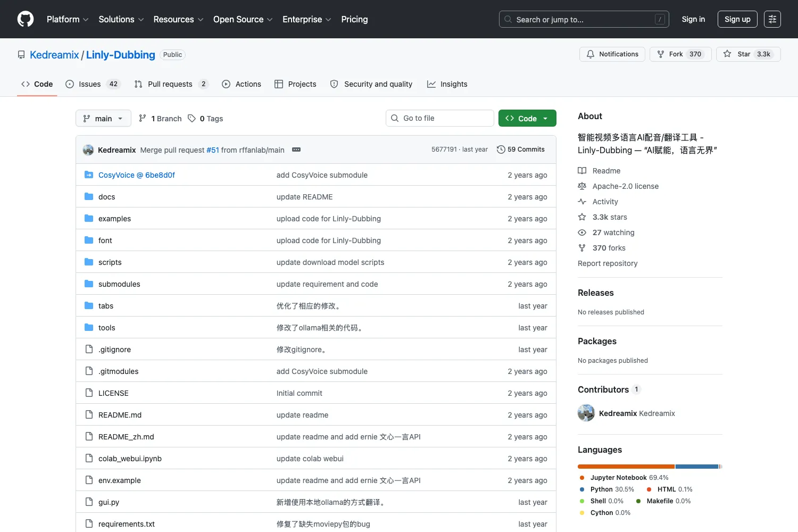Open the CosyVoice @ 6be8d0f submodule

[137, 175]
